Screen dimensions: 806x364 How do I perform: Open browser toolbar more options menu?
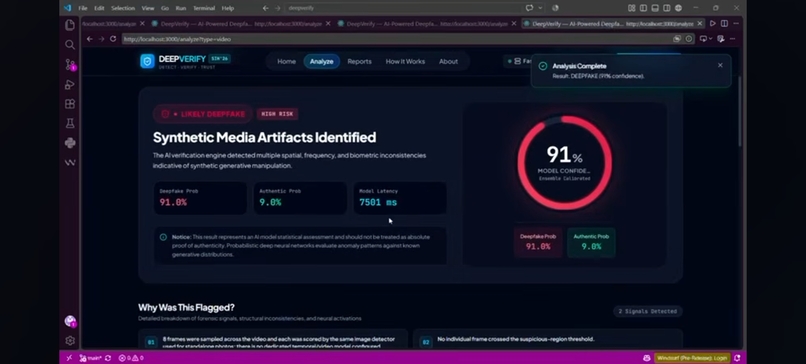[732, 39]
